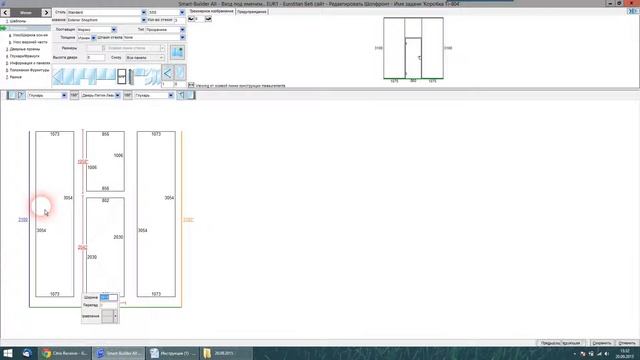640x360 pixels.
Task: Open the Дверные проемы step
Action: coord(24,49)
